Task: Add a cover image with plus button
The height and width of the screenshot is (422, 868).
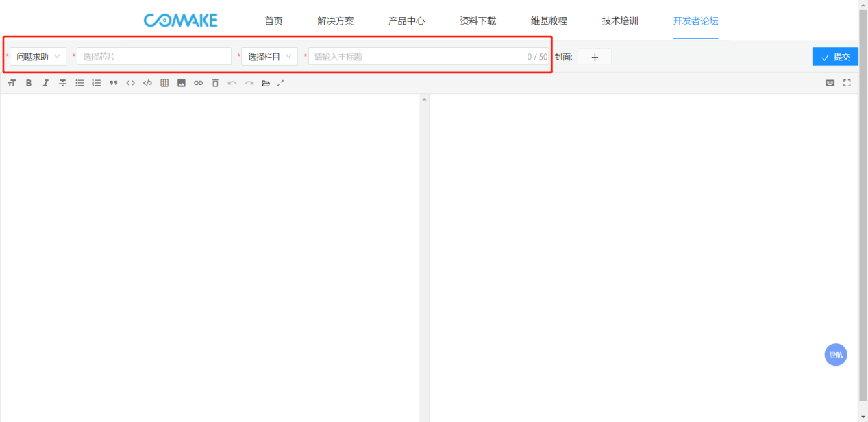Action: coord(594,57)
